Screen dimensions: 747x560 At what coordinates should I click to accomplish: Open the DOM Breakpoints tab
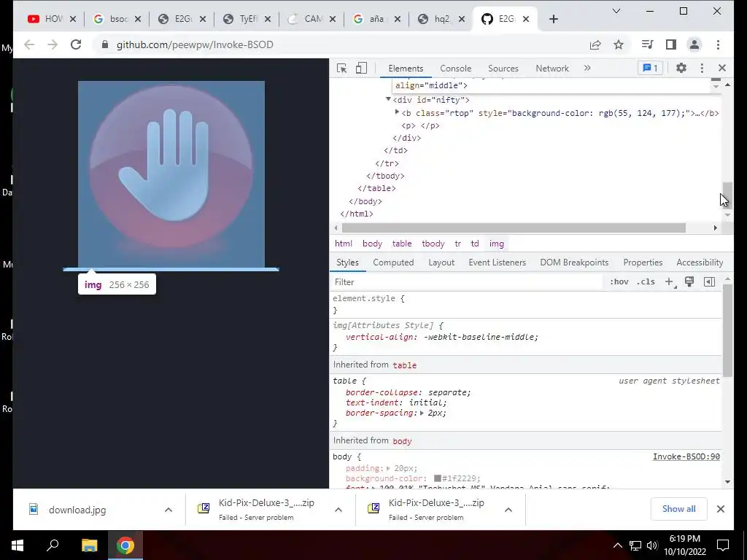(x=574, y=262)
